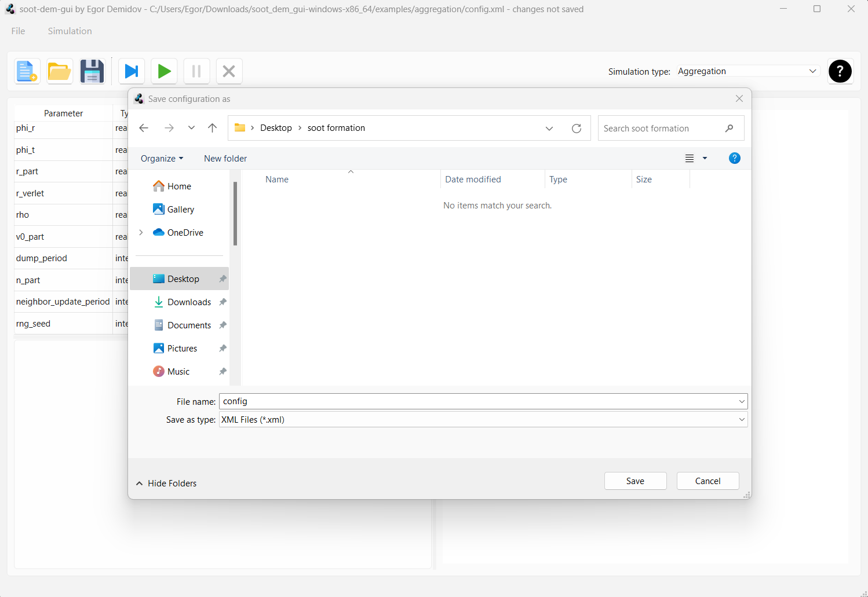Click the New folder button
This screenshot has height=597, width=868.
click(x=225, y=159)
